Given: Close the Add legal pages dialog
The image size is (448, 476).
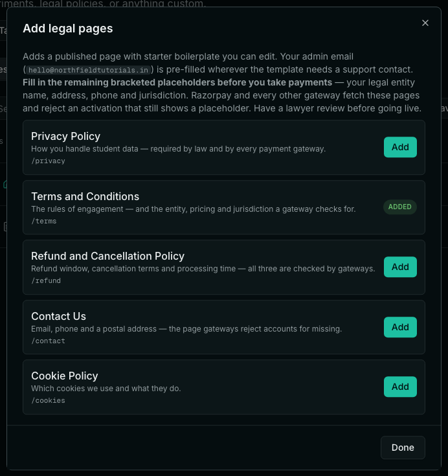Looking at the screenshot, I should click(x=425, y=23).
